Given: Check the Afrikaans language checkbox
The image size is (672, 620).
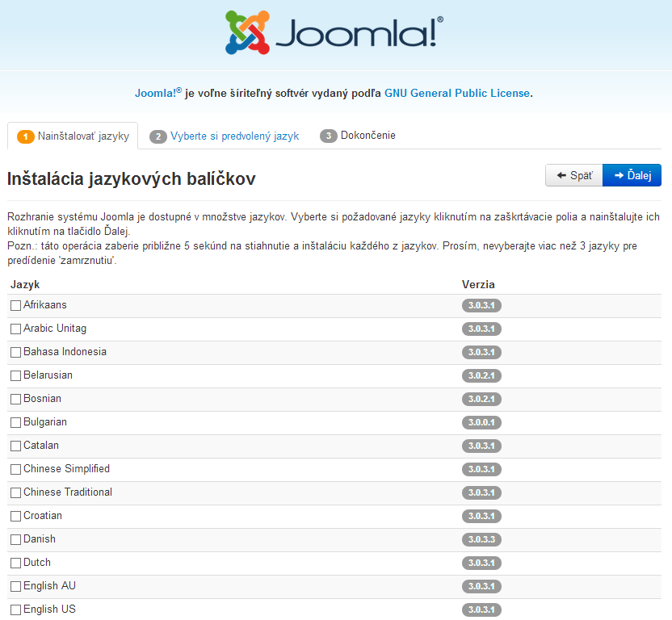Looking at the screenshot, I should click(16, 305).
